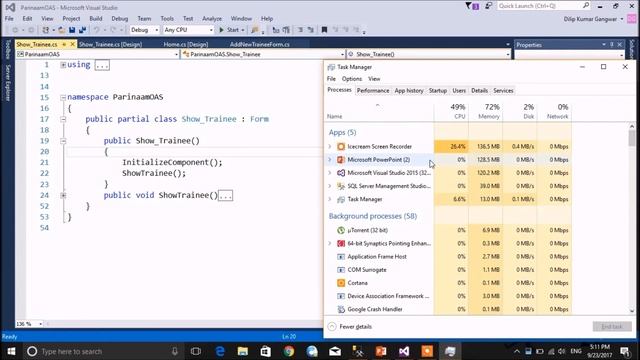Image resolution: width=640 pixels, height=360 pixels.
Task: Click the Icecream Screen Recorder process icon
Action: [x=341, y=146]
